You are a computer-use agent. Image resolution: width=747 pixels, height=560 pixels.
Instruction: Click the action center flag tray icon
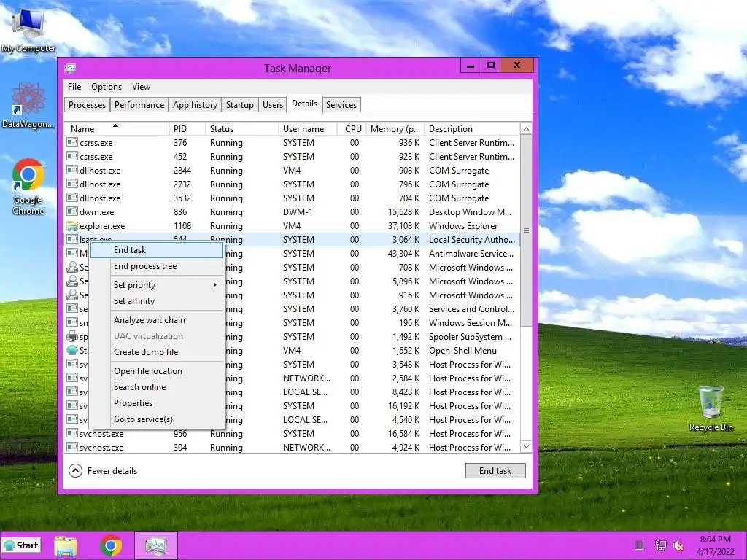coord(639,545)
